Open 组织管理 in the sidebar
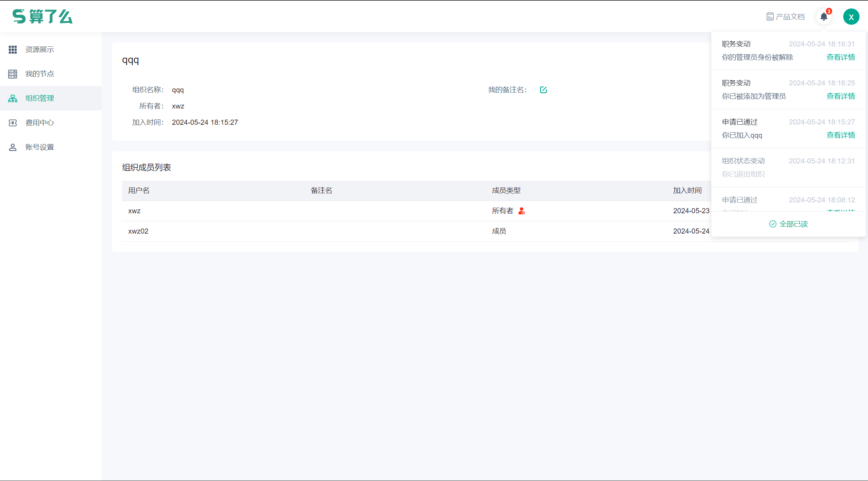Viewport: 868px width, 481px height. point(40,98)
